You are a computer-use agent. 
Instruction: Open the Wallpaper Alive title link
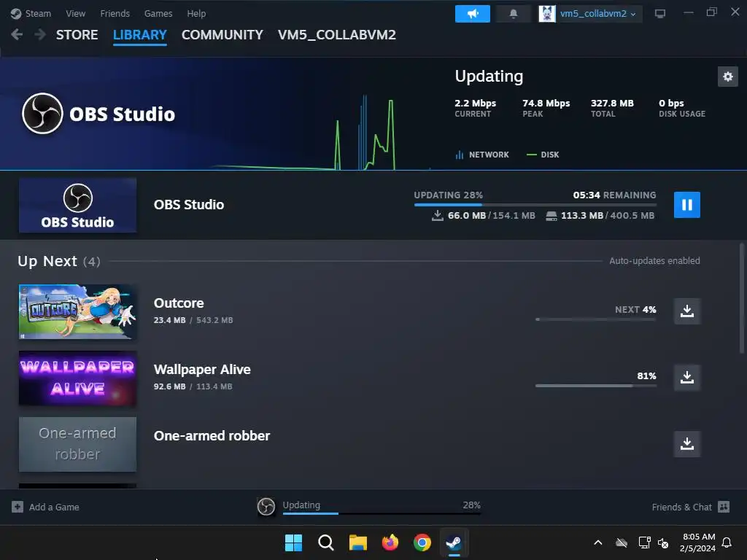(x=202, y=370)
